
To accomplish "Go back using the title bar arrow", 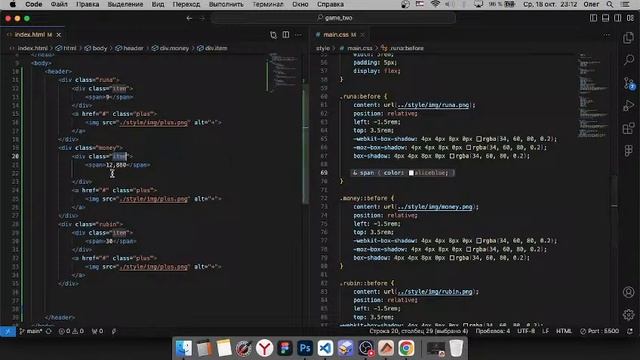I will (x=189, y=18).
